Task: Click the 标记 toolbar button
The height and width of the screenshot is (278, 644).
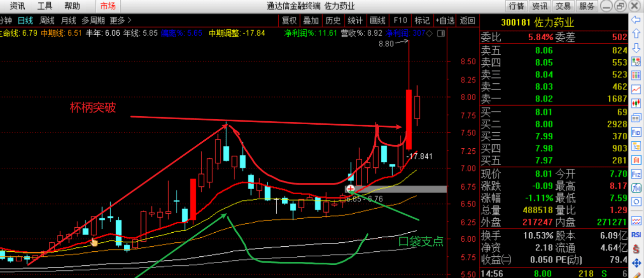Action: [422, 20]
